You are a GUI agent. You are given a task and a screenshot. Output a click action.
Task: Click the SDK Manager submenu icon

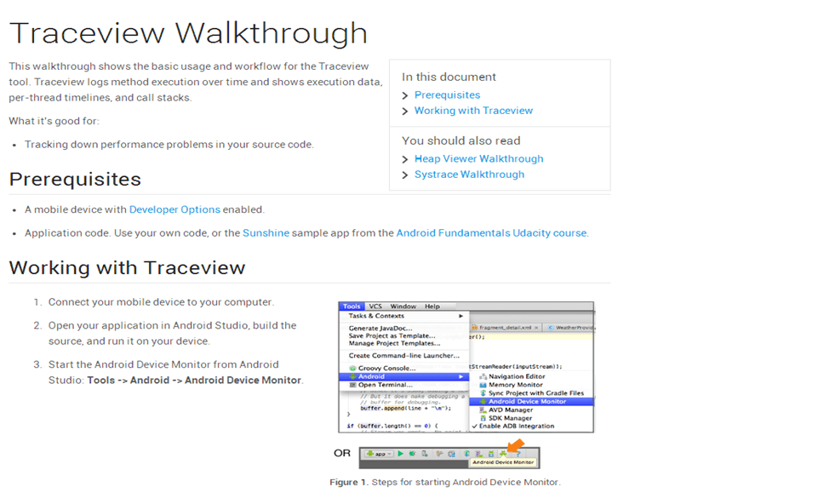pos(483,418)
